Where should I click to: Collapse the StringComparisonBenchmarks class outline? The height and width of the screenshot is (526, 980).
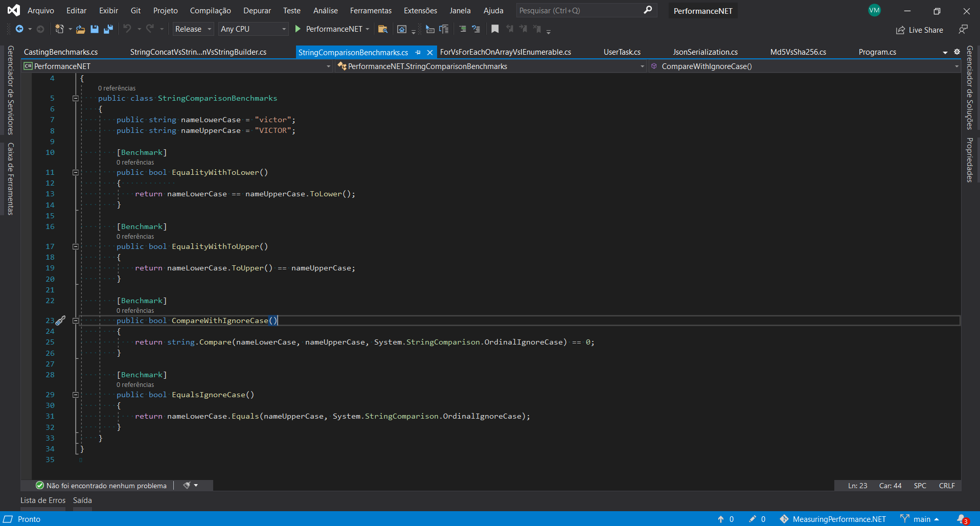(x=75, y=98)
